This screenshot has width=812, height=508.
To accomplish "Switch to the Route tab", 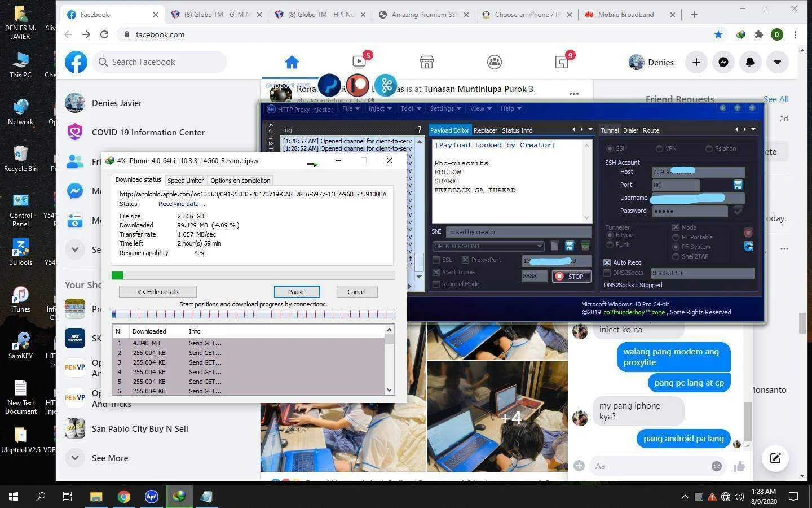I will tap(651, 130).
